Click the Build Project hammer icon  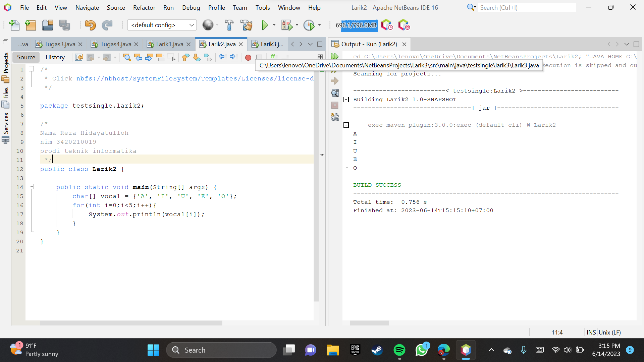[229, 25]
